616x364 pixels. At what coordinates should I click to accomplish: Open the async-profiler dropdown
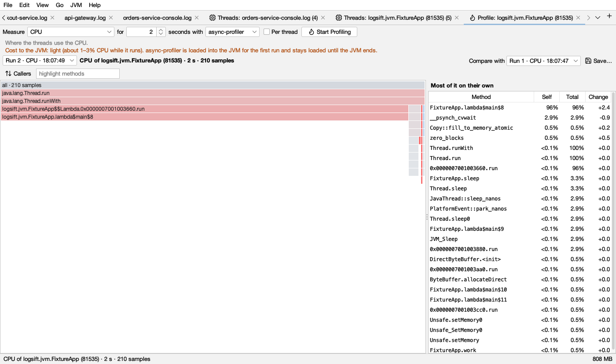click(232, 32)
